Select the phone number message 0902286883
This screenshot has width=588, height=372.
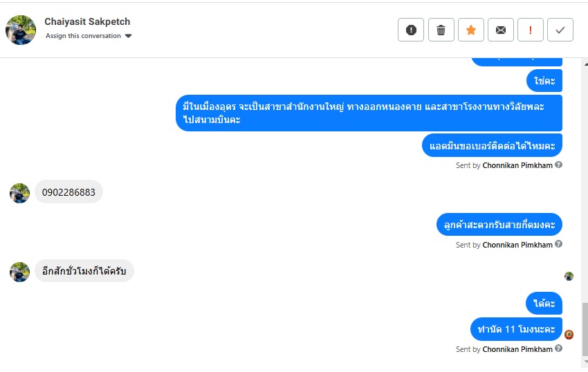pyautogui.click(x=68, y=192)
